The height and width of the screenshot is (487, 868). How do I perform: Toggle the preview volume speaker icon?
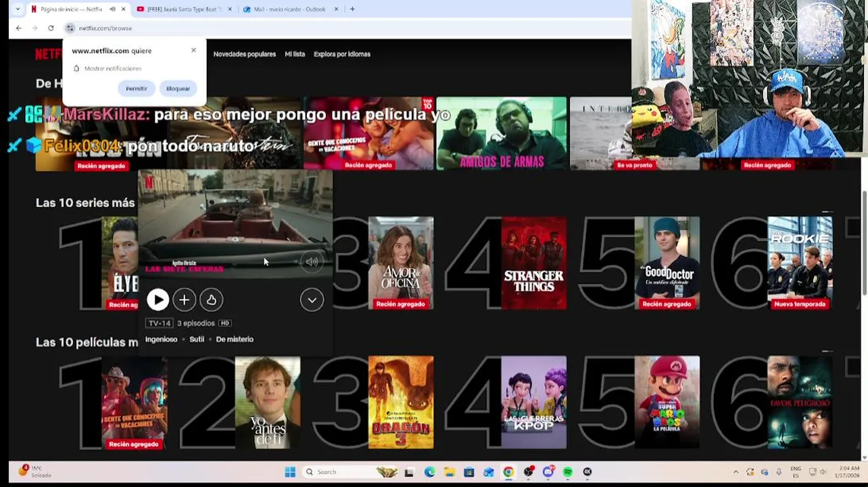tap(312, 262)
